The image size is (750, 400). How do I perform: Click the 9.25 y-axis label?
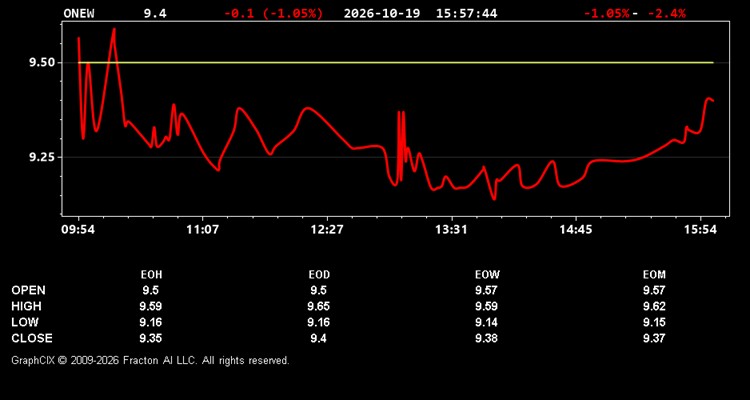[42, 157]
